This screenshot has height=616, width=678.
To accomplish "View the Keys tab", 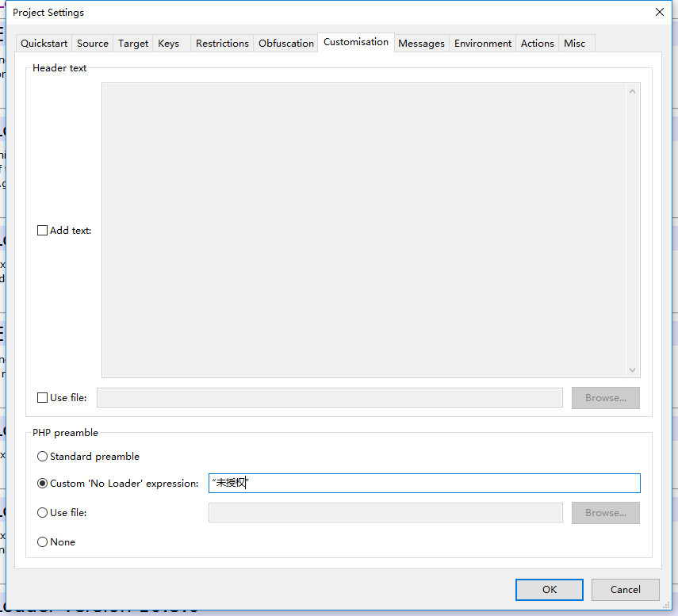I will coord(168,43).
